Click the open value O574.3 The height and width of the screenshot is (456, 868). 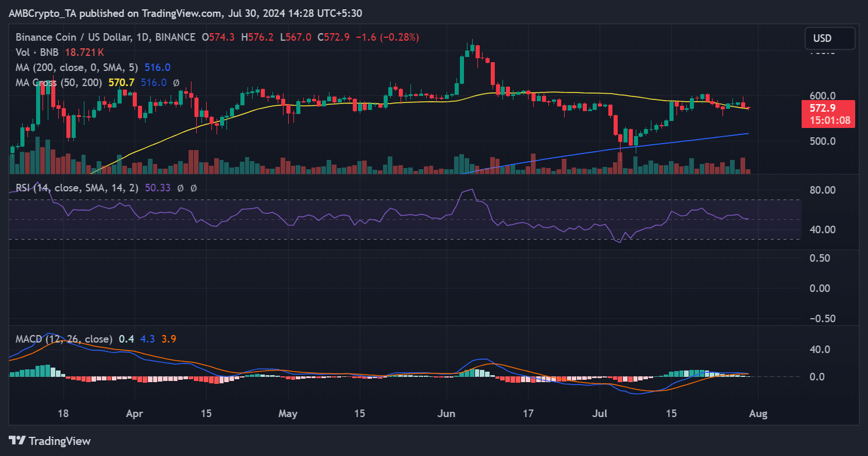pos(218,37)
